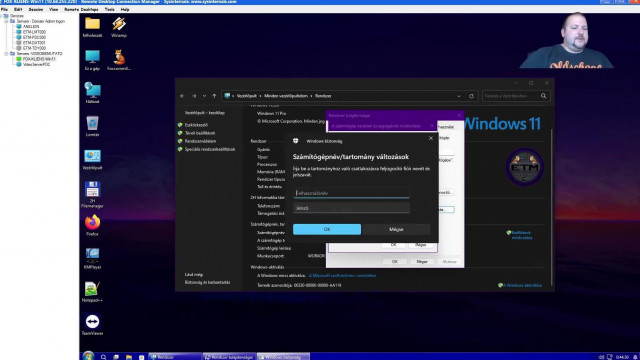Refresh the Control Panel view
The image size is (640, 360).
click(x=471, y=96)
